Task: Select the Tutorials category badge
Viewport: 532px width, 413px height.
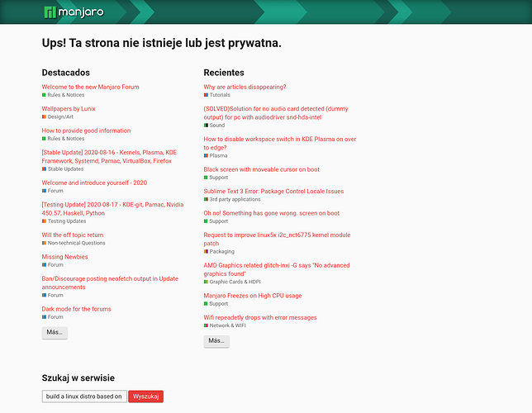Action: (216, 95)
